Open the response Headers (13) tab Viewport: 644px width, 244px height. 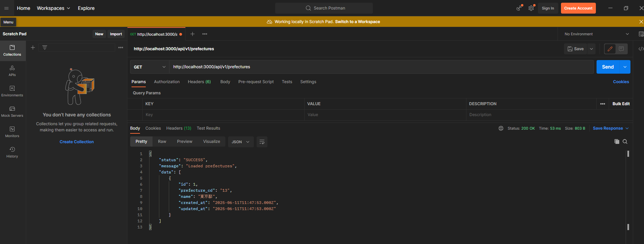click(179, 128)
